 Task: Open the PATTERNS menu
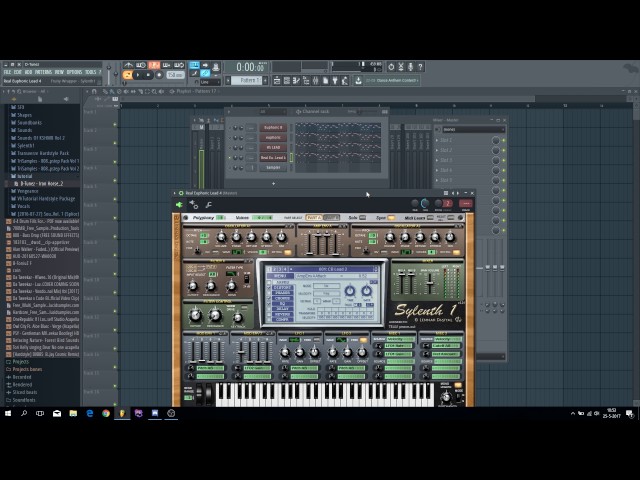tap(43, 72)
